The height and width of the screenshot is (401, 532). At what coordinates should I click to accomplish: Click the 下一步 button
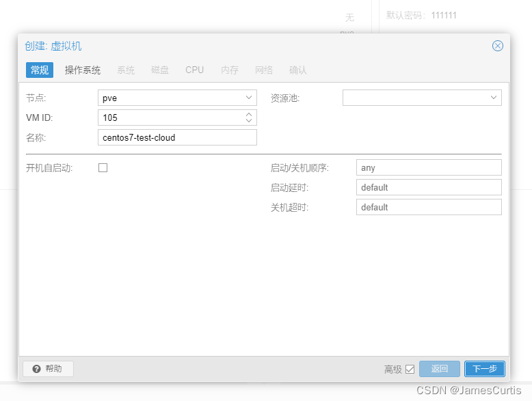point(485,369)
